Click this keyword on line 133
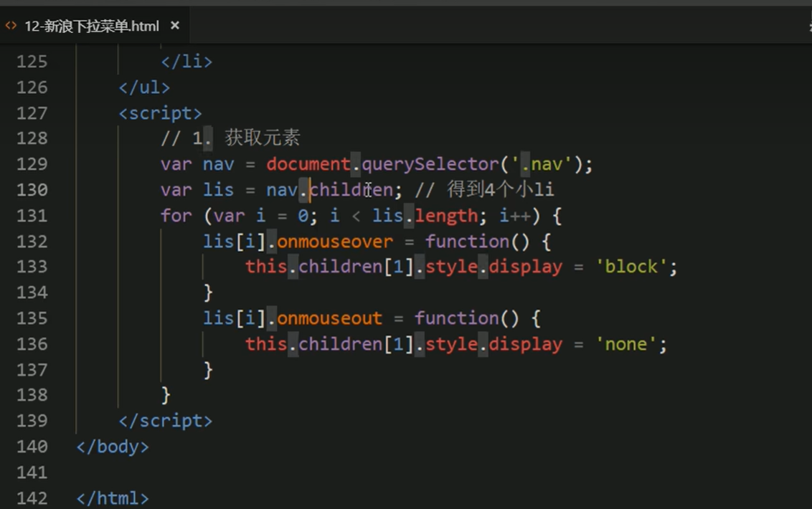This screenshot has height=509, width=812. (265, 267)
